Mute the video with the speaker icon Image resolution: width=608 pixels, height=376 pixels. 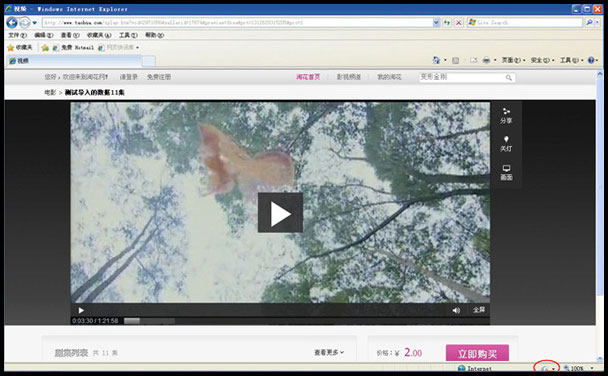tap(456, 310)
